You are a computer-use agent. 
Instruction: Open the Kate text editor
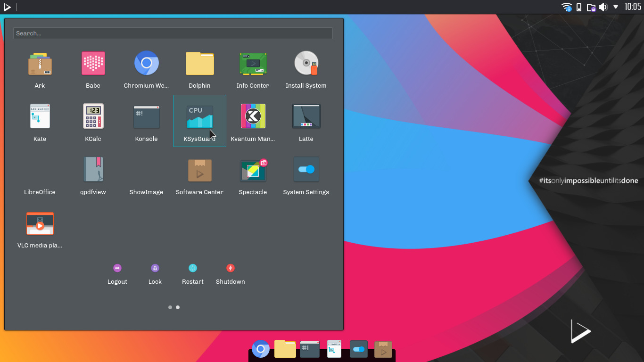click(x=40, y=116)
